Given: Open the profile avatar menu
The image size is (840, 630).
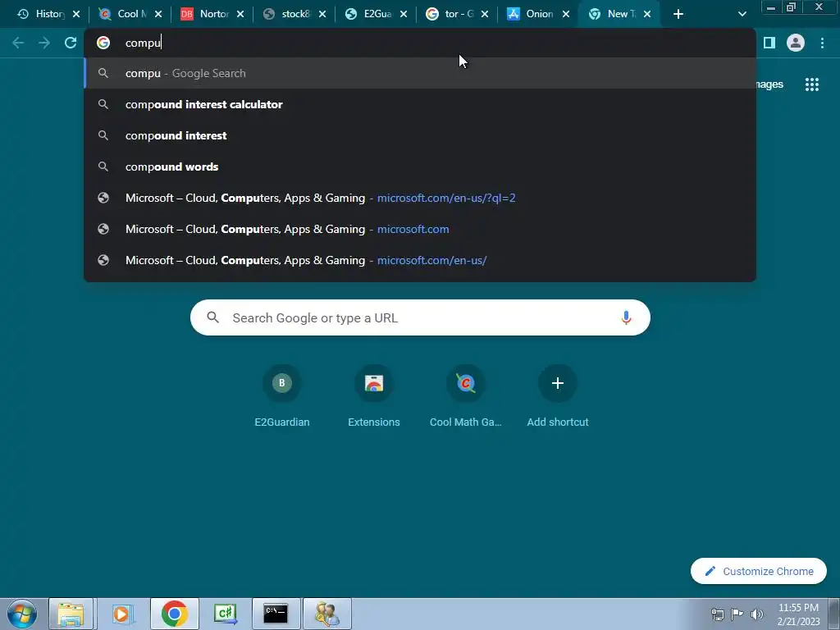Looking at the screenshot, I should (x=796, y=43).
